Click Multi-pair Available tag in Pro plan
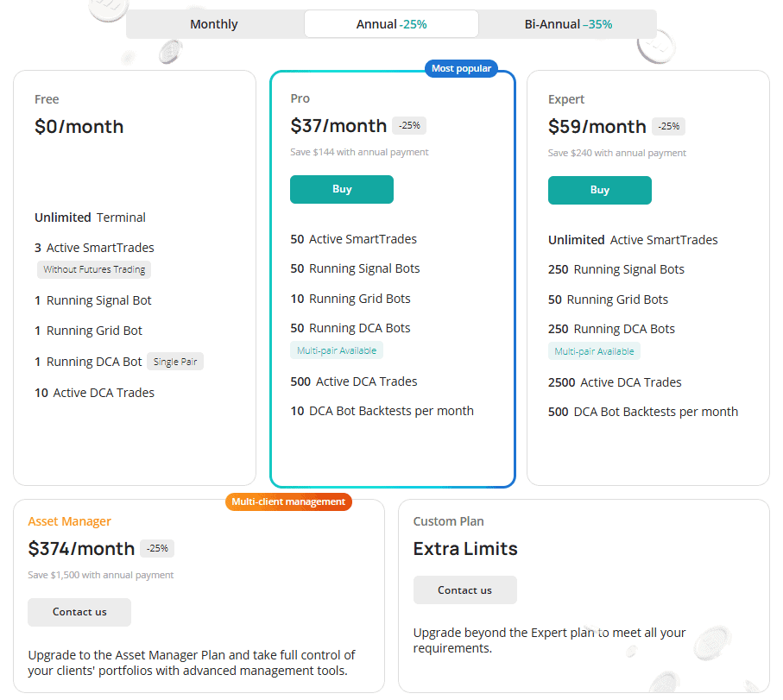 pos(337,350)
